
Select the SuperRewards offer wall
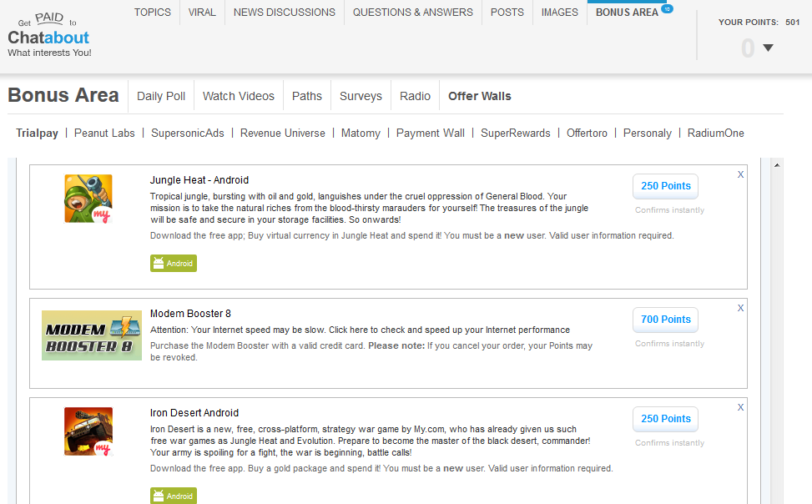[x=515, y=134]
